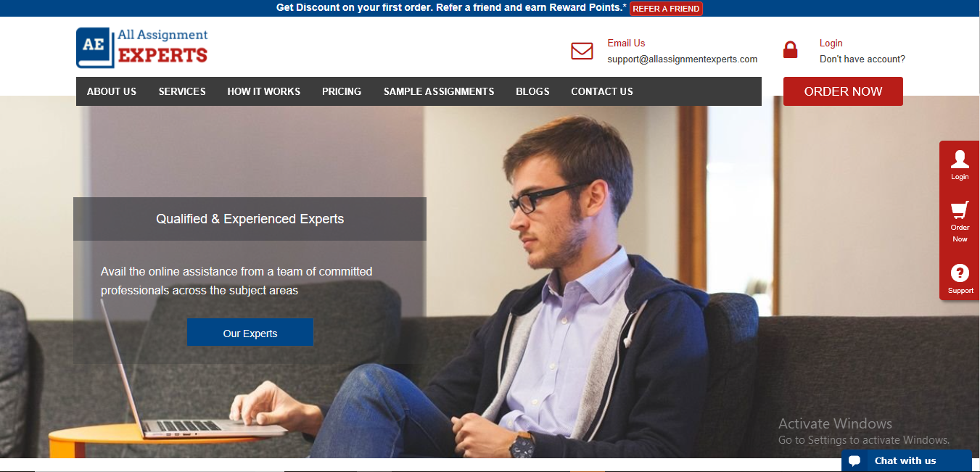
Task: Visit the Blogs page
Action: tap(532, 91)
